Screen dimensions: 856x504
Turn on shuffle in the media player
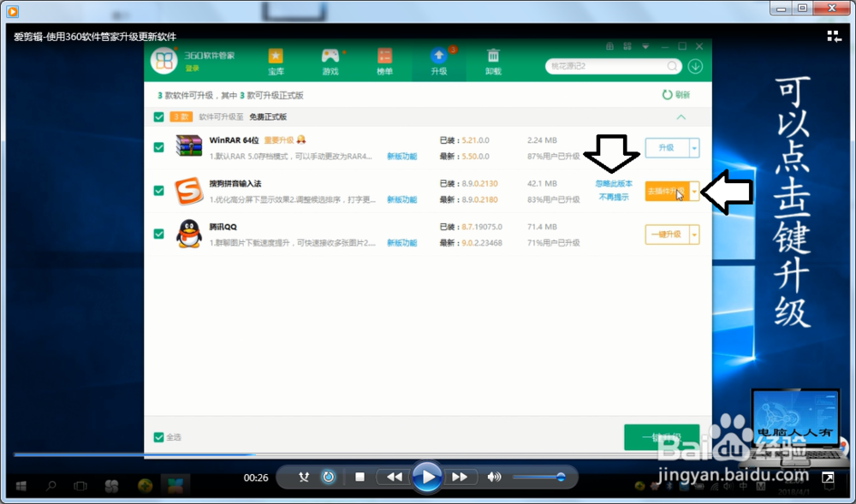coord(304,477)
